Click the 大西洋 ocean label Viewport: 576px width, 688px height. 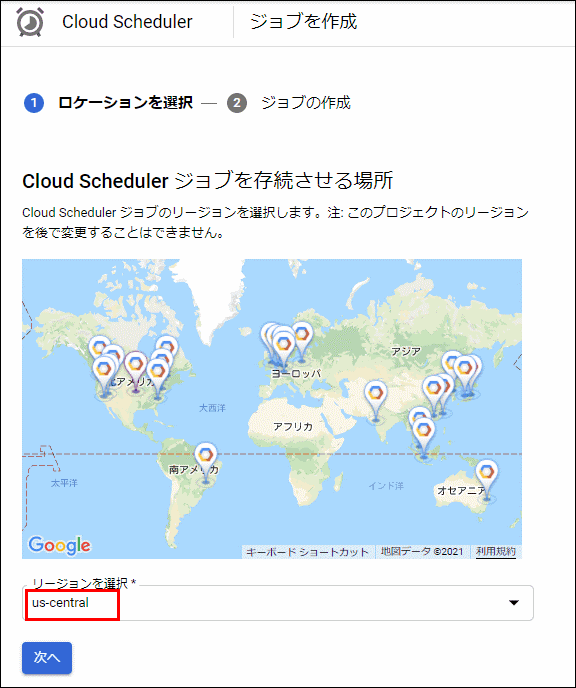pos(212,408)
